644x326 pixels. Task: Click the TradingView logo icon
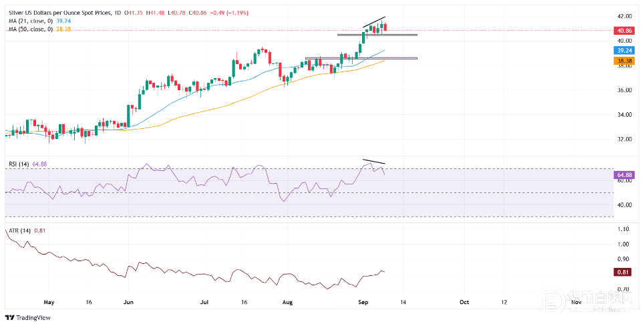pyautogui.click(x=9, y=318)
